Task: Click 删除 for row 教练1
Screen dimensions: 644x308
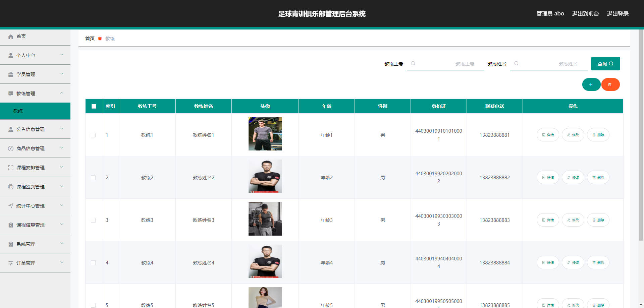Action: 598,135
